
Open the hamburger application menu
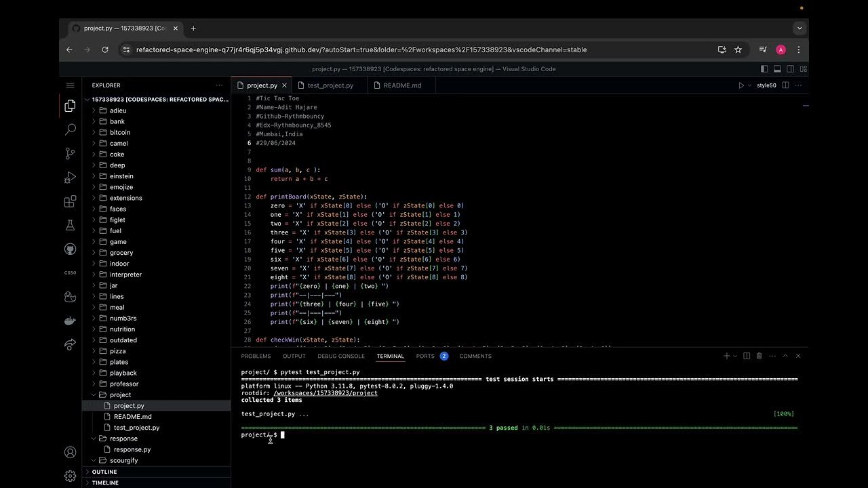[x=70, y=85]
